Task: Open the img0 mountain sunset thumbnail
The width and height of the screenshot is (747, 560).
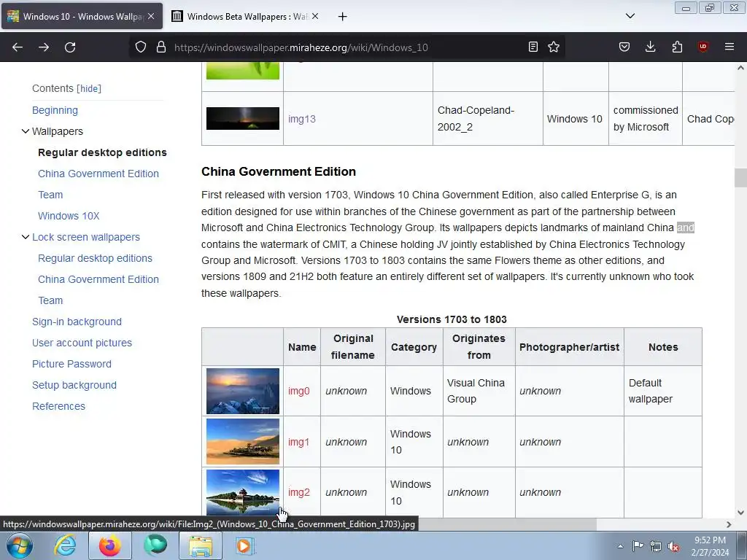Action: click(x=242, y=391)
